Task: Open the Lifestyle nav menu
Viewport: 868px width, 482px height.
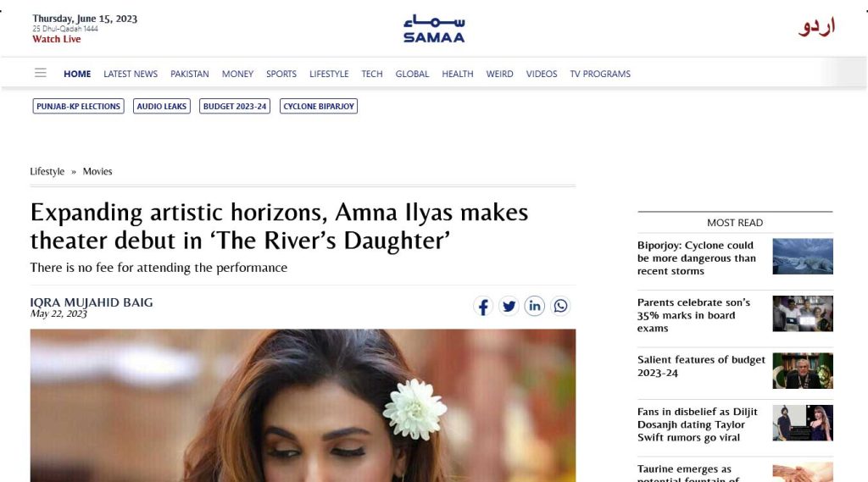Action: coord(329,74)
